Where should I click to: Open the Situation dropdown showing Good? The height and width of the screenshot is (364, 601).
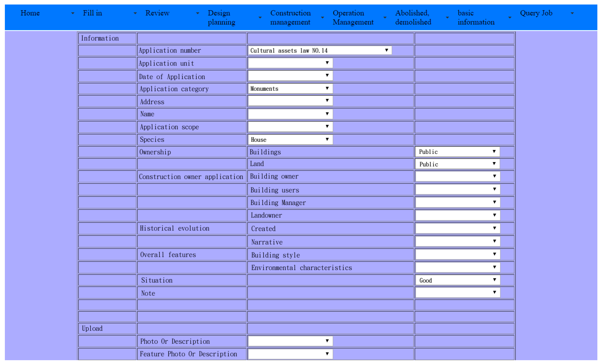[x=458, y=280]
